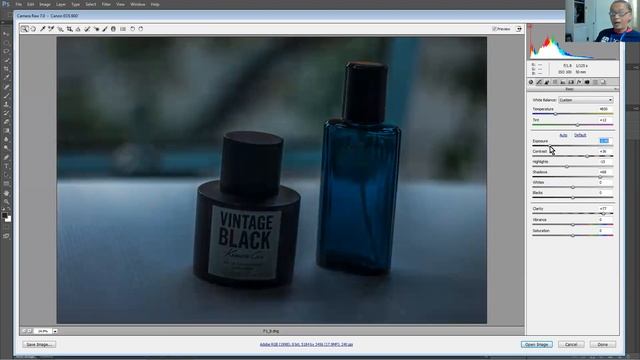Select the White Balance eyedropper tool
This screenshot has width=640, height=360.
click(x=42, y=29)
